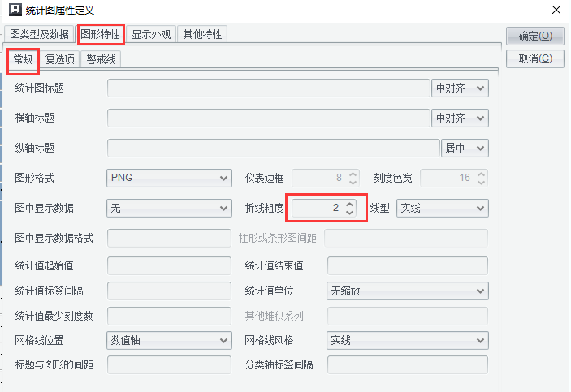Open the 图形格式 PNG dropdown

[169, 178]
